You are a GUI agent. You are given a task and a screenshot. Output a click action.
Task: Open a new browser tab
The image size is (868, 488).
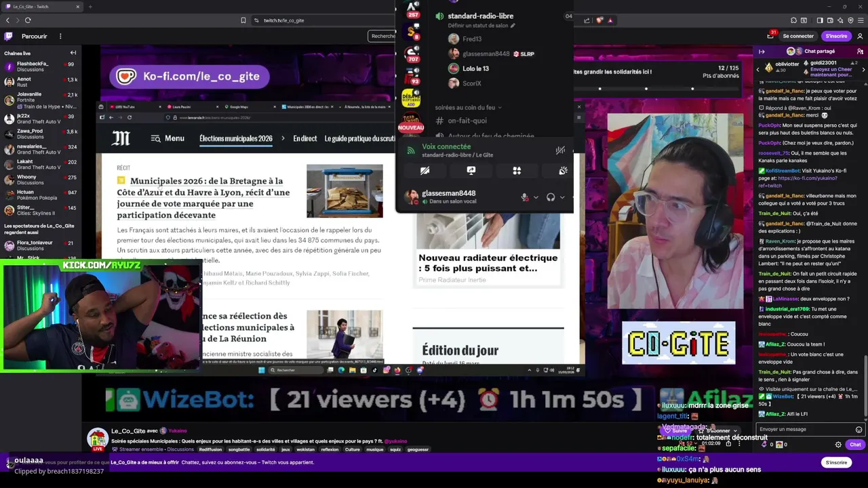pyautogui.click(x=90, y=7)
